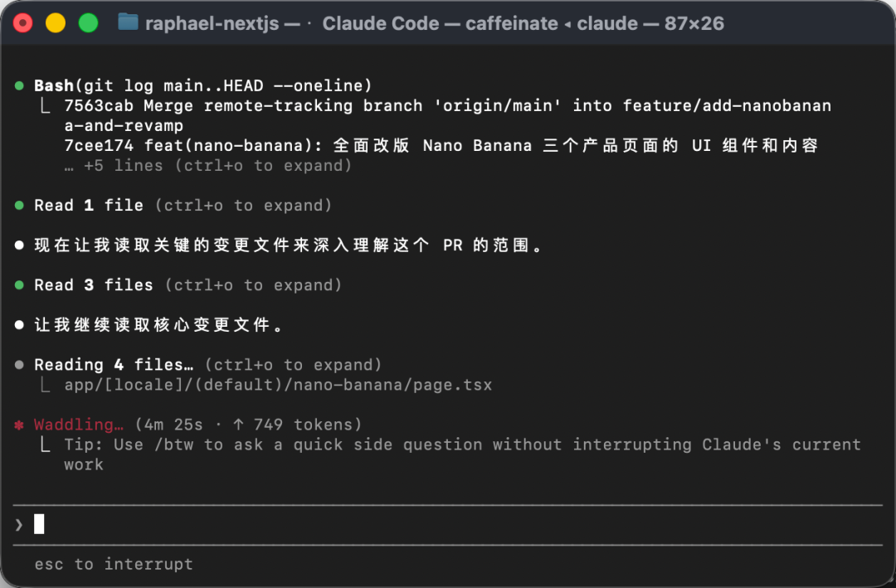Screen dimensions: 896x588
Task: Click the green dot beside Read 1 file
Action: 19,205
